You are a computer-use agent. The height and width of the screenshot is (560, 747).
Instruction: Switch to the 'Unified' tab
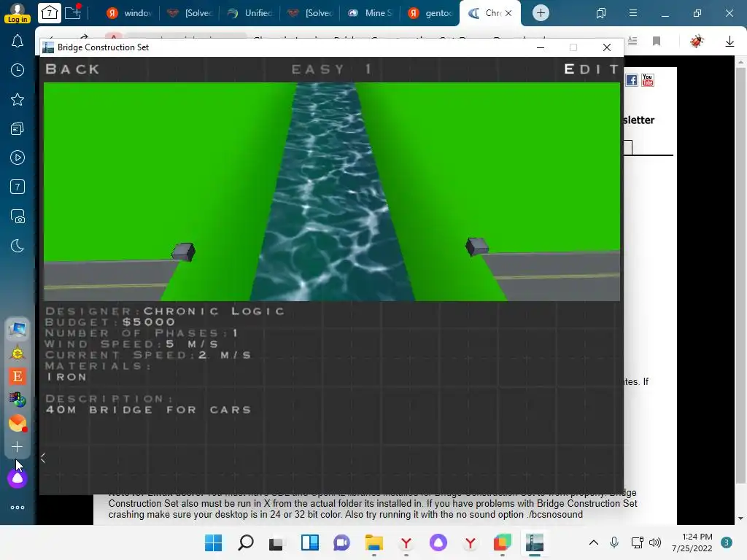[249, 13]
